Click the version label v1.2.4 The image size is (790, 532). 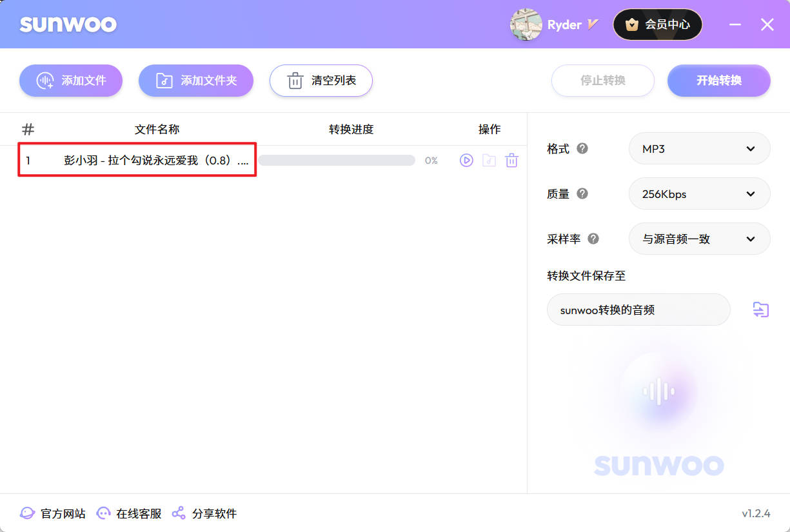pos(756,513)
